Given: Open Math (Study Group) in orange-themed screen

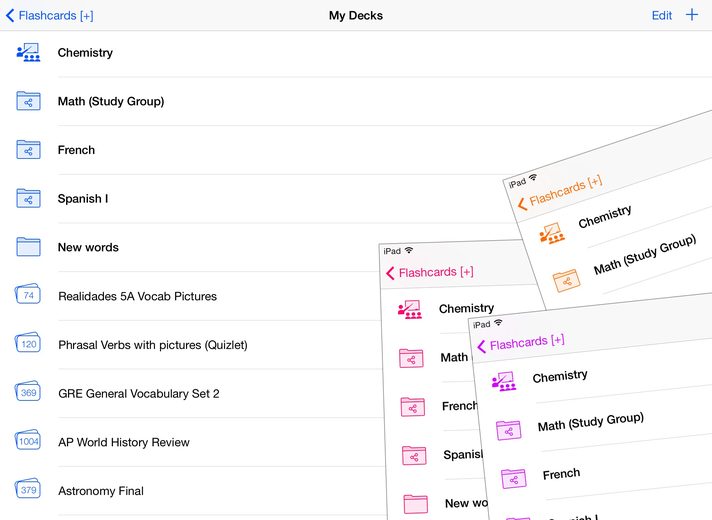Looking at the screenshot, I should point(645,255).
